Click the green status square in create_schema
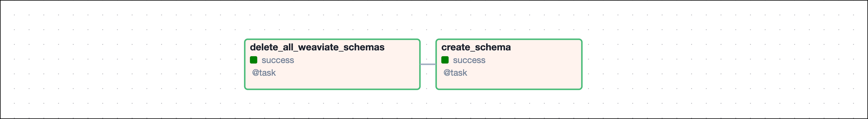This screenshot has width=868, height=119. click(445, 60)
